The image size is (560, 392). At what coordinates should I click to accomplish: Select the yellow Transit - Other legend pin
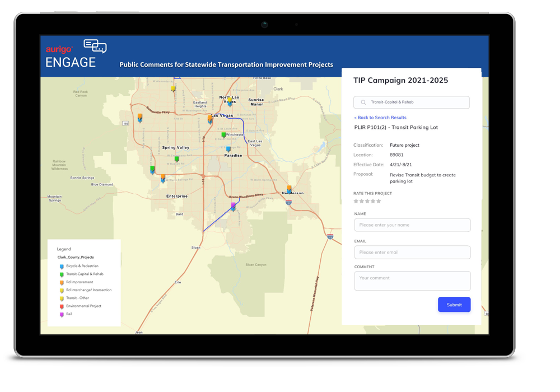pos(61,298)
